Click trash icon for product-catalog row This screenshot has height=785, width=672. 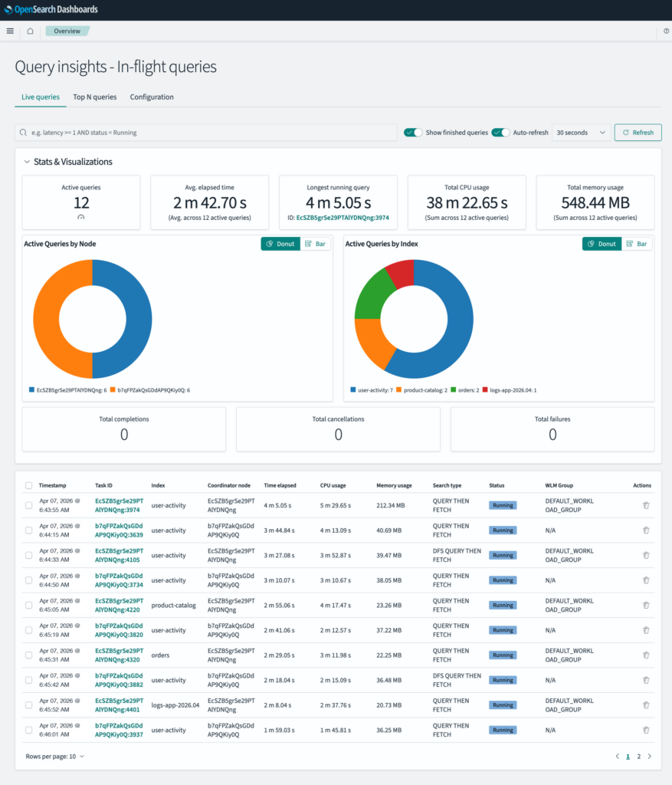646,606
